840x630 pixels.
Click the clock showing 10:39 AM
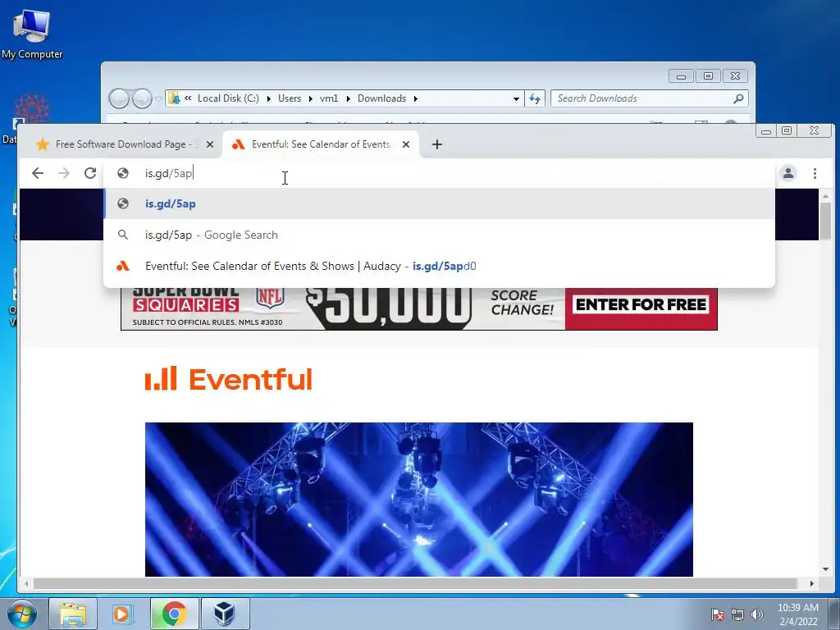click(797, 614)
